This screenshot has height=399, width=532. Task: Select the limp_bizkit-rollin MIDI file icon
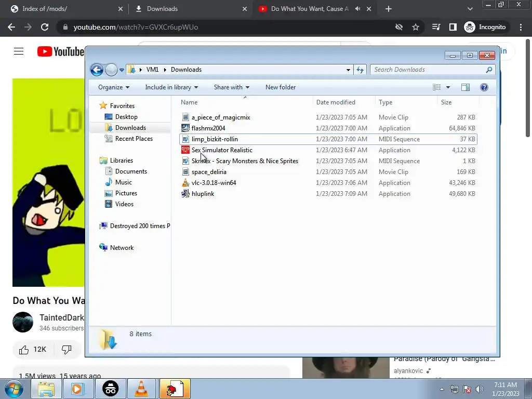(x=185, y=139)
